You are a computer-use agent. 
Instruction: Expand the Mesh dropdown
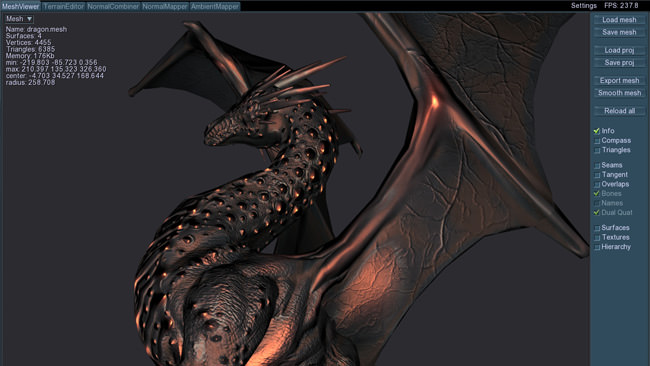[x=19, y=19]
